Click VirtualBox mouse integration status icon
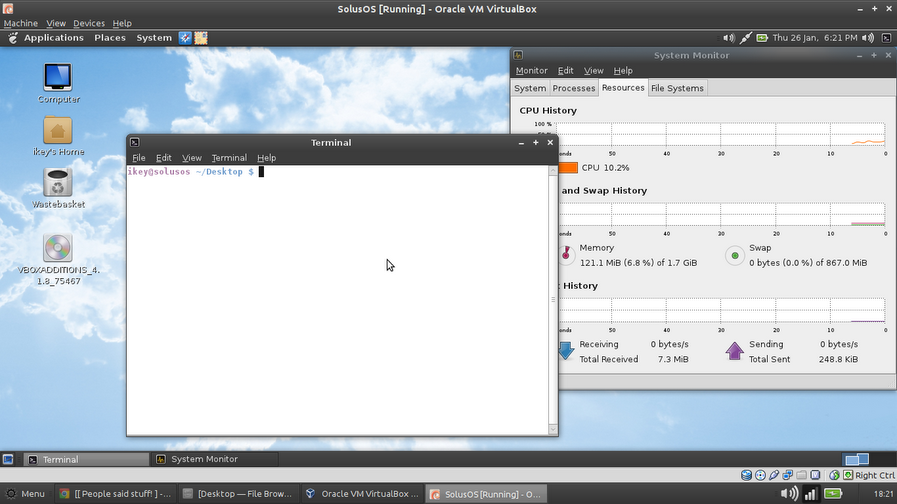The height and width of the screenshot is (504, 897). tap(834, 475)
